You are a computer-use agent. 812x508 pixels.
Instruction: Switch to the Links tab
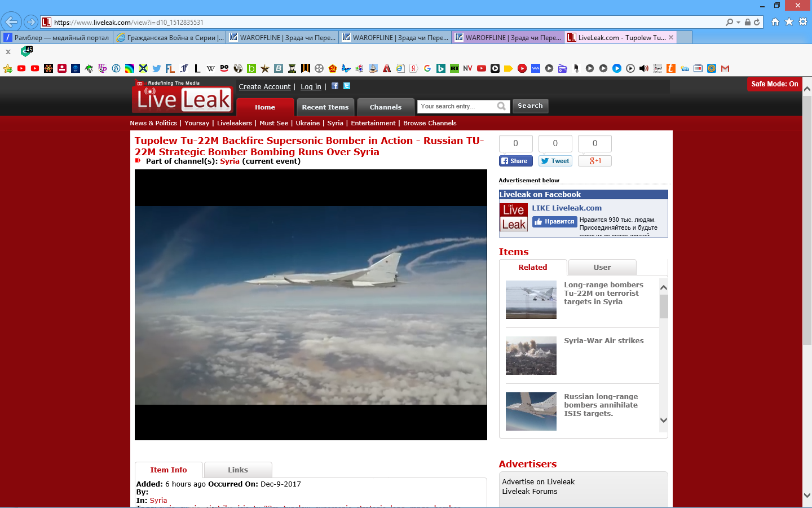coord(237,470)
